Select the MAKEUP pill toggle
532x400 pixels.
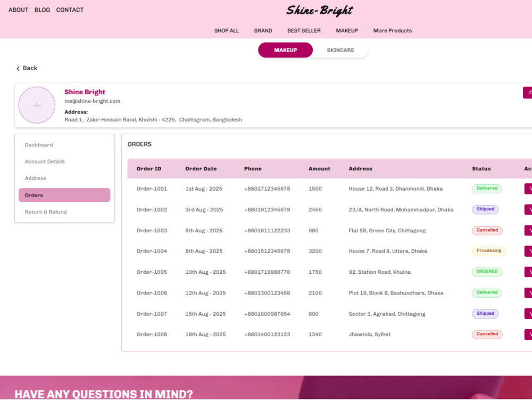[x=285, y=50]
